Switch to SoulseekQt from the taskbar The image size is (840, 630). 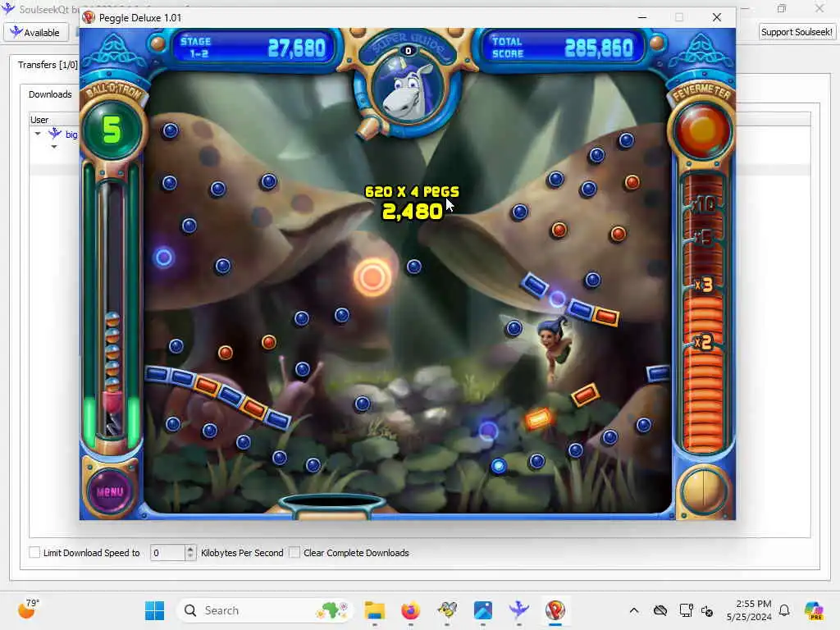518,610
